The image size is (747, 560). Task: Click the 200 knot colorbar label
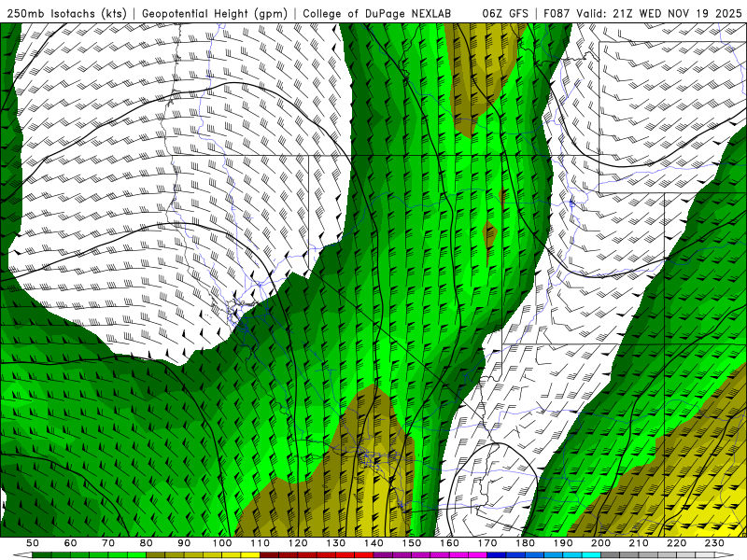601,543
